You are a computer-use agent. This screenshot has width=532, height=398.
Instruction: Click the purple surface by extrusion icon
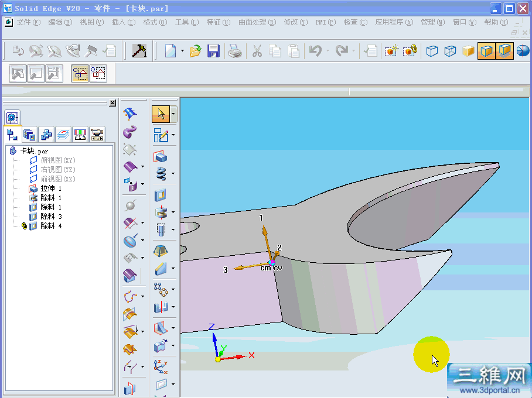[130, 167]
